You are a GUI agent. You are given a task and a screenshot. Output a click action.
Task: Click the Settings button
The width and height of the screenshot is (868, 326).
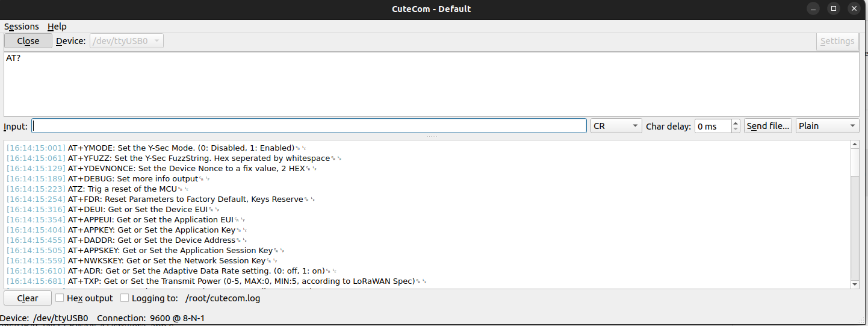[x=837, y=41]
